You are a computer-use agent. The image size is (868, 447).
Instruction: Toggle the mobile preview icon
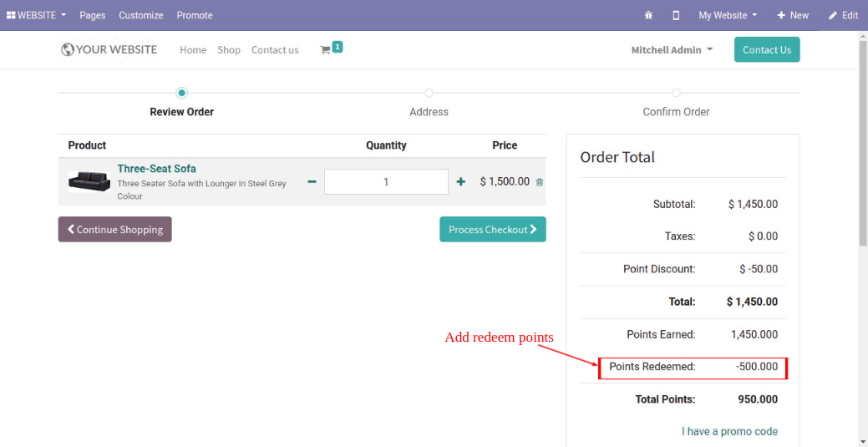coord(676,16)
